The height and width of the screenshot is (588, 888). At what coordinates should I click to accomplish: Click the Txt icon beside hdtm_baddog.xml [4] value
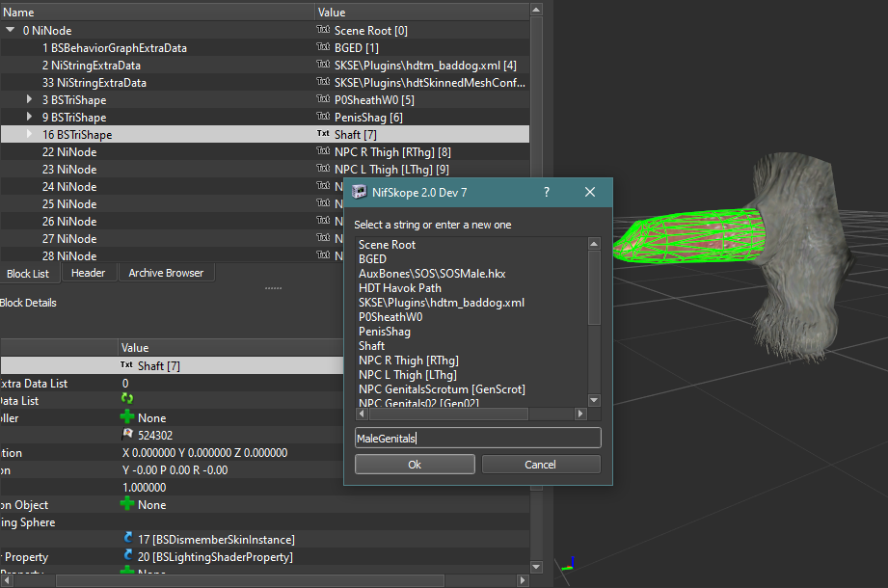pyautogui.click(x=323, y=65)
